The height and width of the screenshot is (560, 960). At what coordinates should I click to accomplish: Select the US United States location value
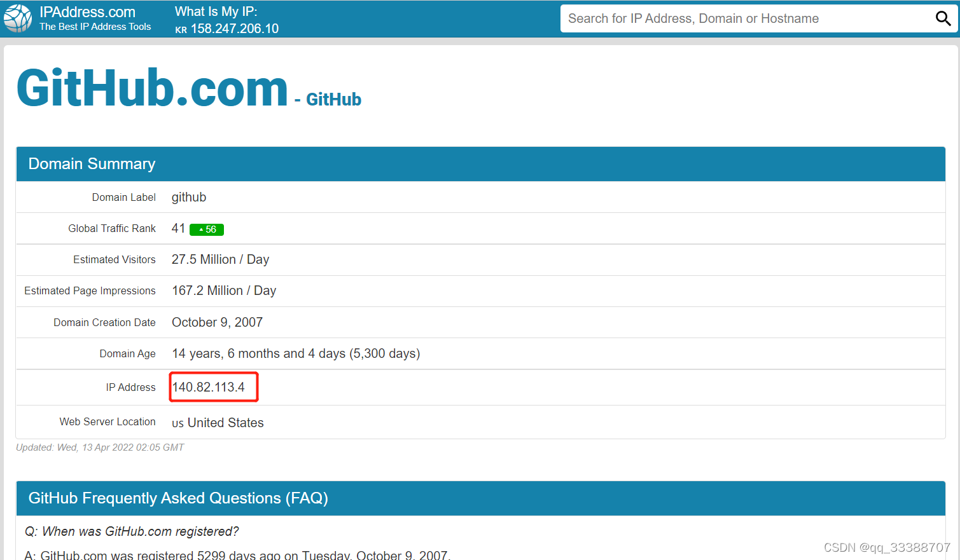(218, 423)
